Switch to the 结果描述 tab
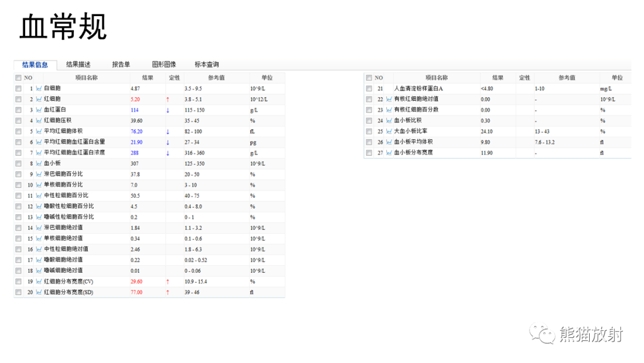Viewport: 644px width, 363px height. [78, 64]
